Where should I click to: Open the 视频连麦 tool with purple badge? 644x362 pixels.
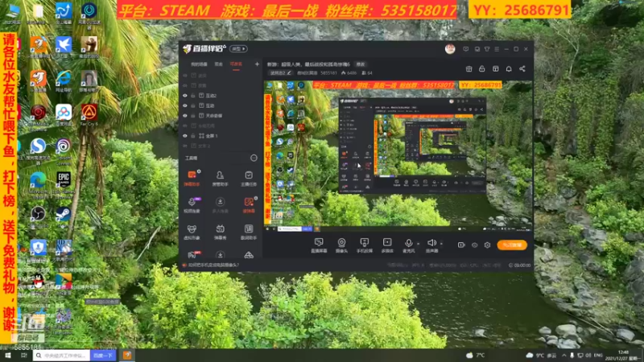click(x=192, y=205)
